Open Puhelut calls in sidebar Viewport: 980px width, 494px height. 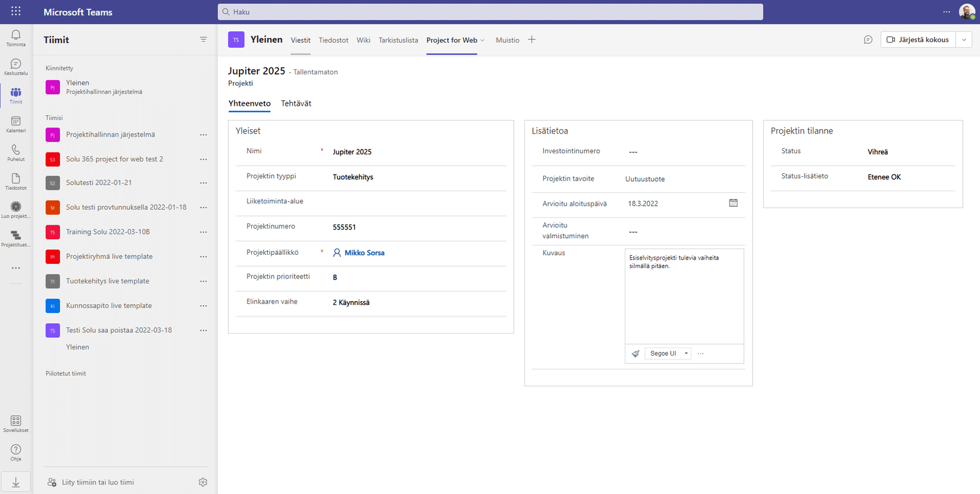click(16, 153)
